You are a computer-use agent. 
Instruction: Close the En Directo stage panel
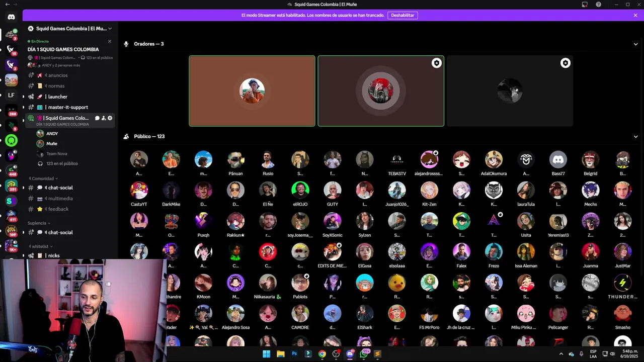tap(109, 41)
